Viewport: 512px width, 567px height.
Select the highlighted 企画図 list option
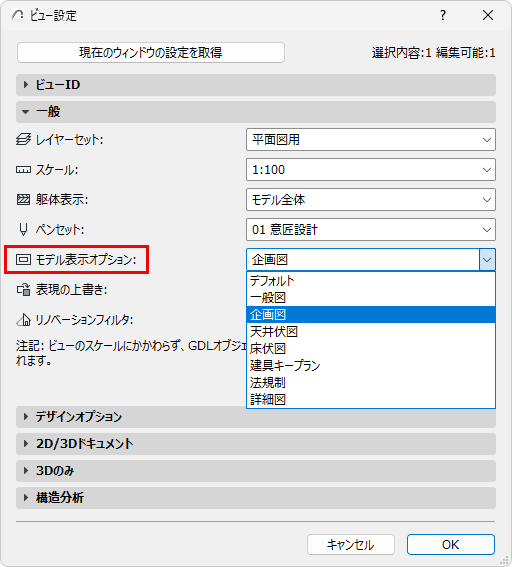[x=371, y=315]
